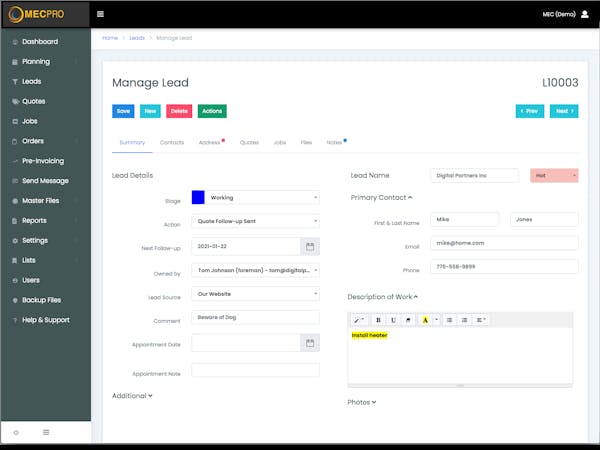This screenshot has height=450, width=600.
Task: Click the eraser remove-format icon
Action: pos(408,320)
